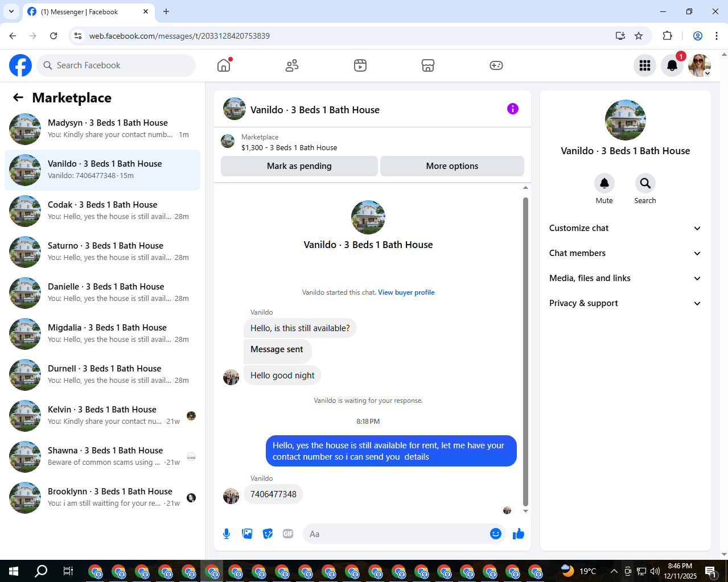
Task: Open the View buyer profile link
Action: 406,292
